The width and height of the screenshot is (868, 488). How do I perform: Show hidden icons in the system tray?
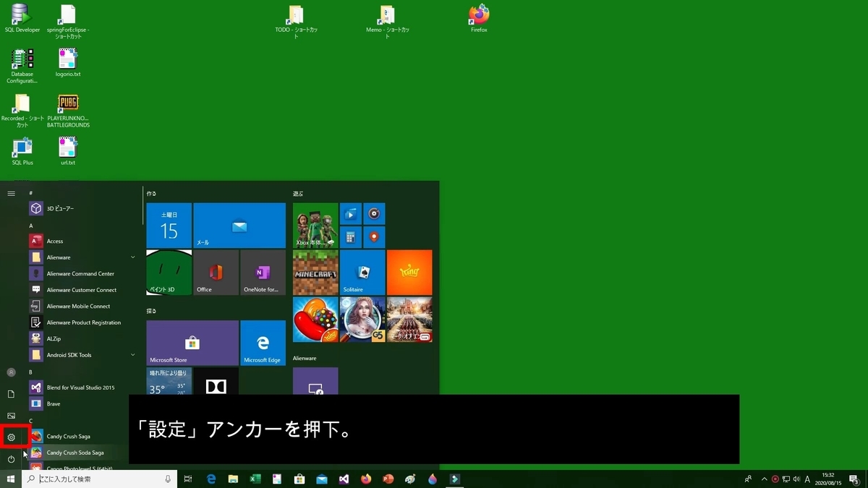coord(765,479)
